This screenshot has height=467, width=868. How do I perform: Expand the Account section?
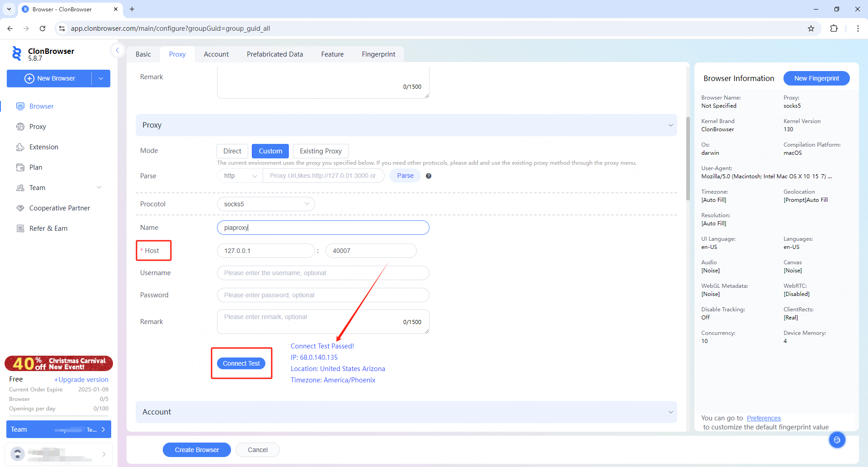(406, 412)
